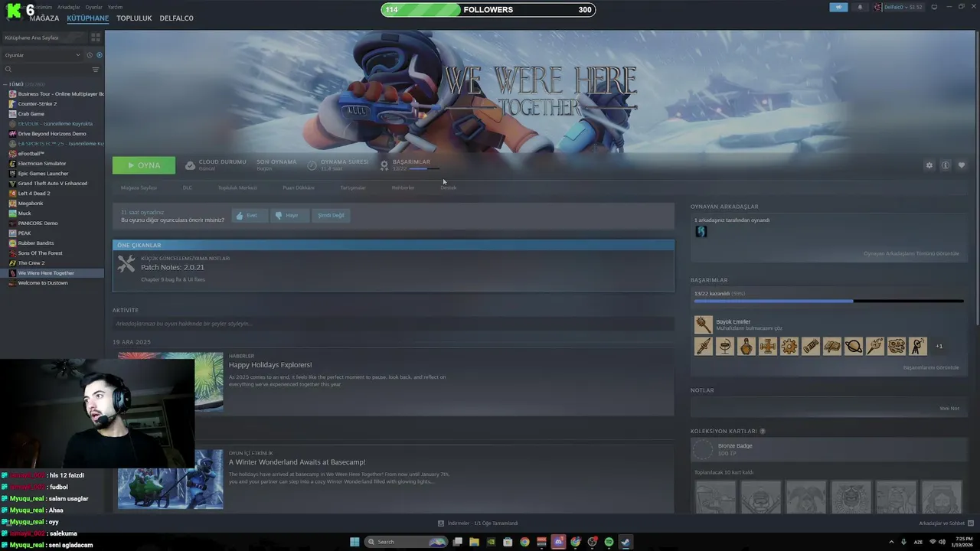
Task: Open Kütüphane Ana Sayfası
Action: tap(44, 37)
